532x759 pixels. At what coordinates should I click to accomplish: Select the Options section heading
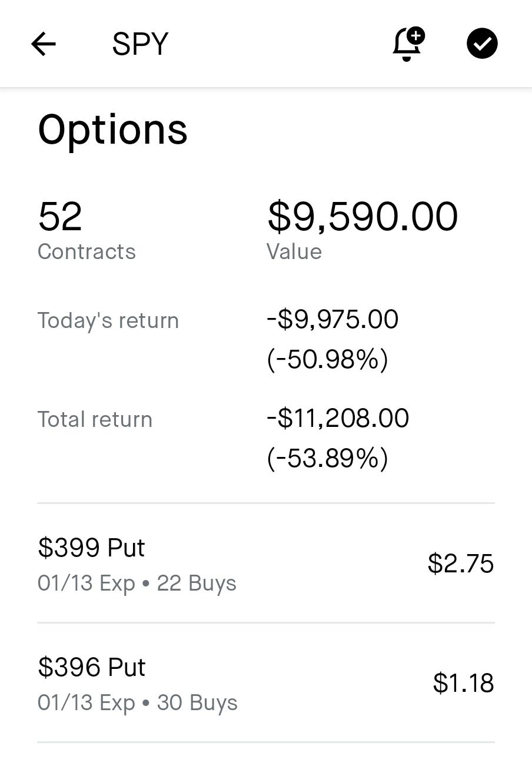[x=112, y=130]
